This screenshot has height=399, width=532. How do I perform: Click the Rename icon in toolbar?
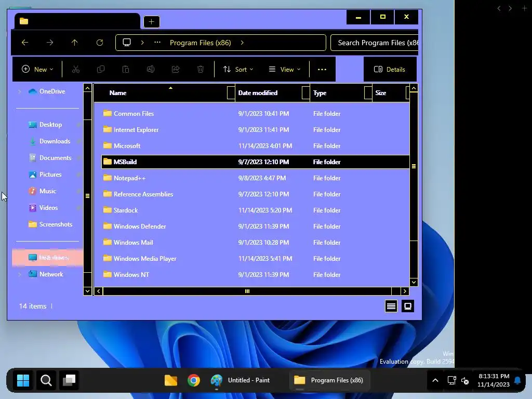[x=151, y=69]
